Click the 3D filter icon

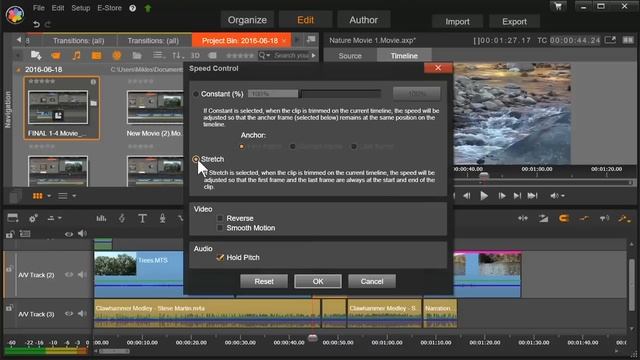[x=195, y=56]
